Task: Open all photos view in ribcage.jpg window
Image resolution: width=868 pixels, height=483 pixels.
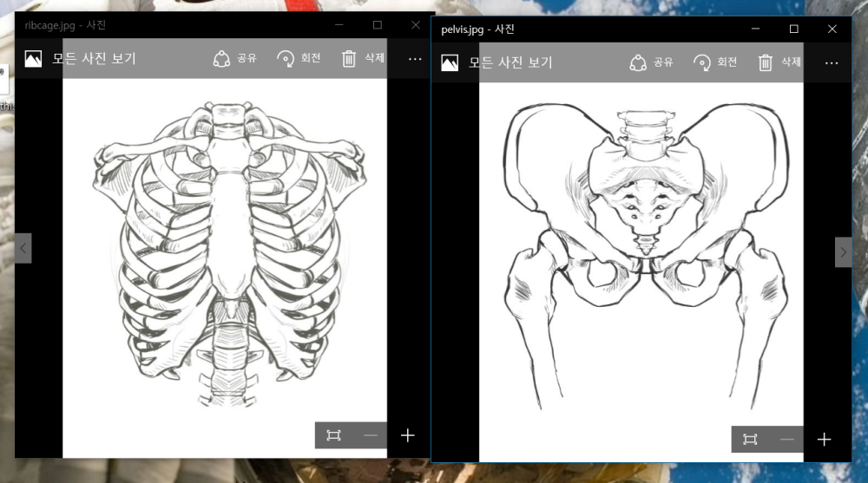Action: tap(94, 59)
